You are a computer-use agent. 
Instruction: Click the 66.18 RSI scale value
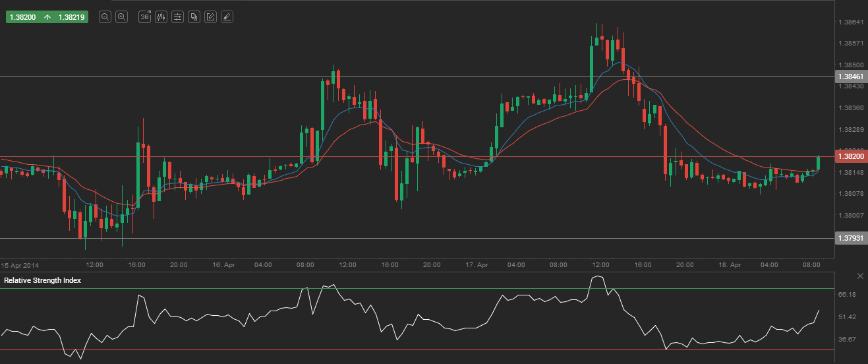[x=846, y=295]
